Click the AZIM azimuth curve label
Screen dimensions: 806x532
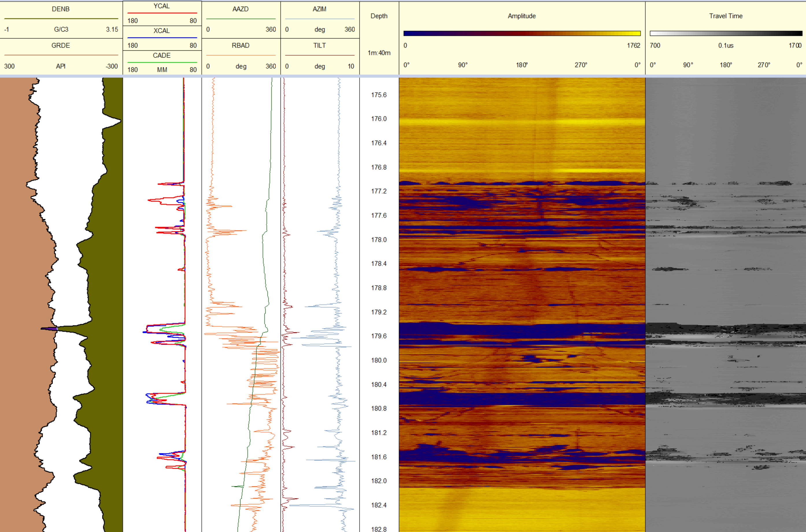pos(319,9)
